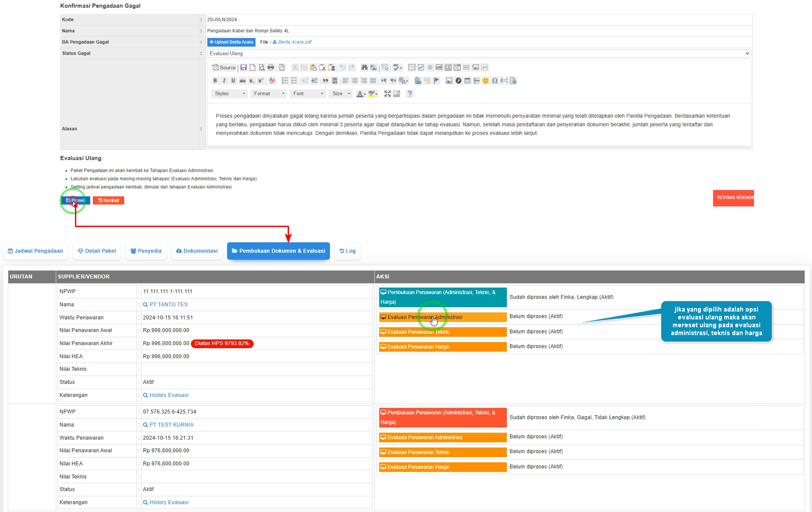Open the Dokumentasi tab

click(x=197, y=251)
